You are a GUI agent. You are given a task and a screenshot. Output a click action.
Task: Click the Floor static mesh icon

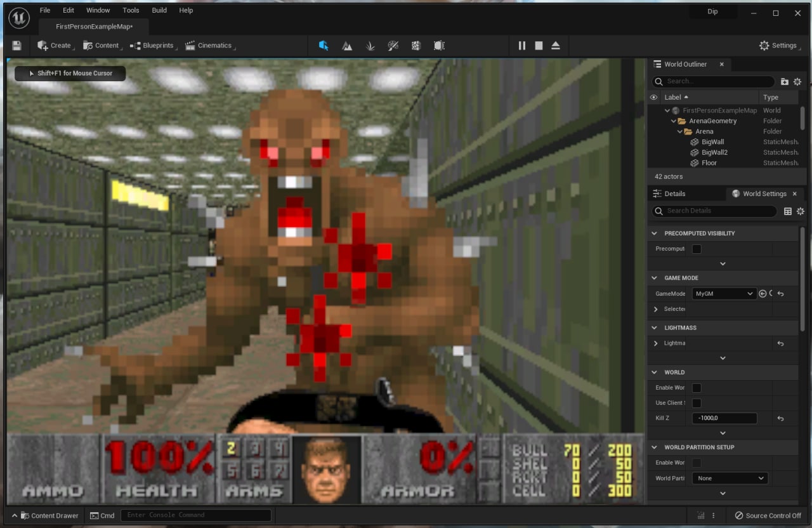coord(695,163)
